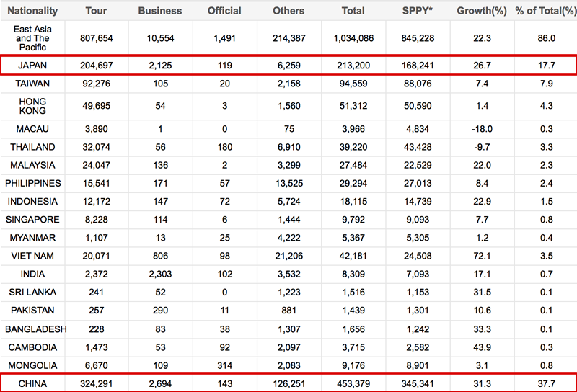
Task: Click China's Others value 126,251
Action: tap(289, 383)
